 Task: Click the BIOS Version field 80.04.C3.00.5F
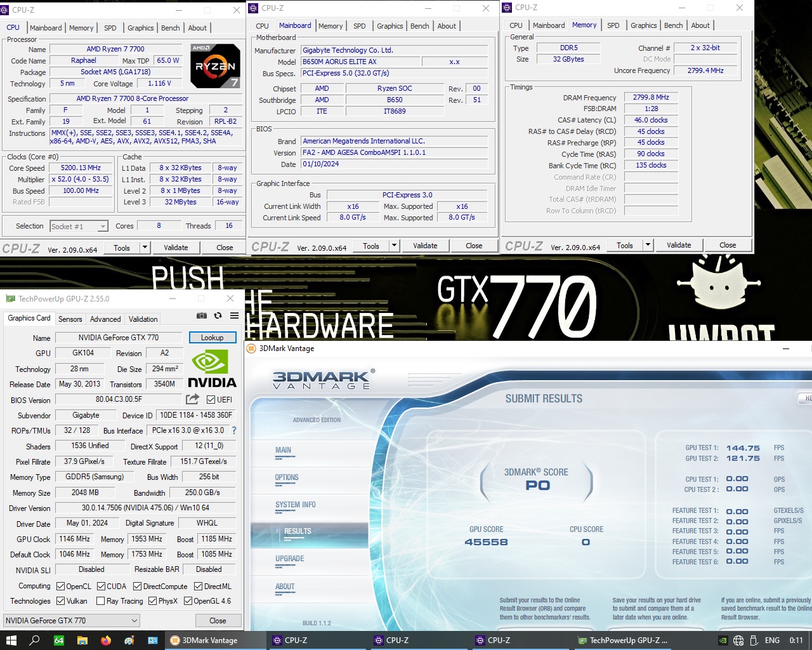119,399
